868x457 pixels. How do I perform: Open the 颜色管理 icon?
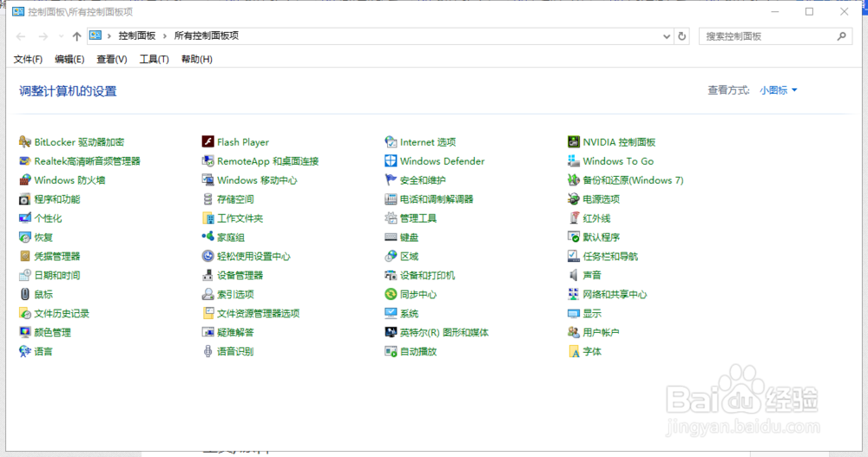[25, 332]
